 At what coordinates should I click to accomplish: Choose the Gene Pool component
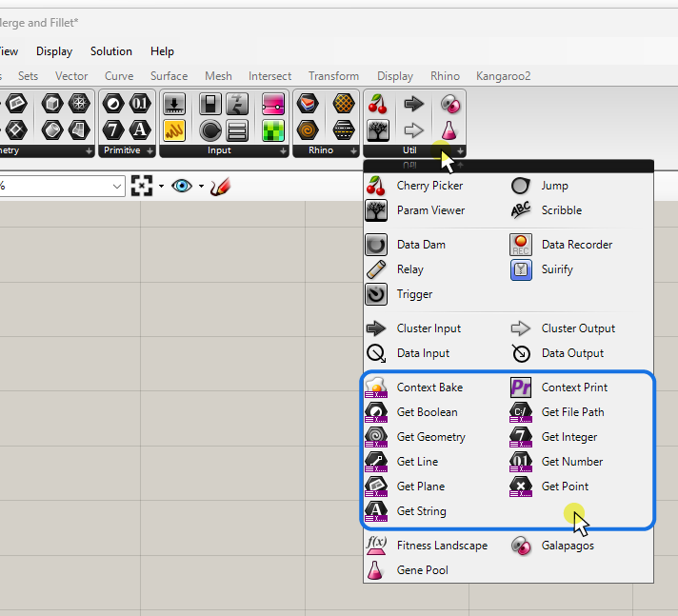[422, 570]
